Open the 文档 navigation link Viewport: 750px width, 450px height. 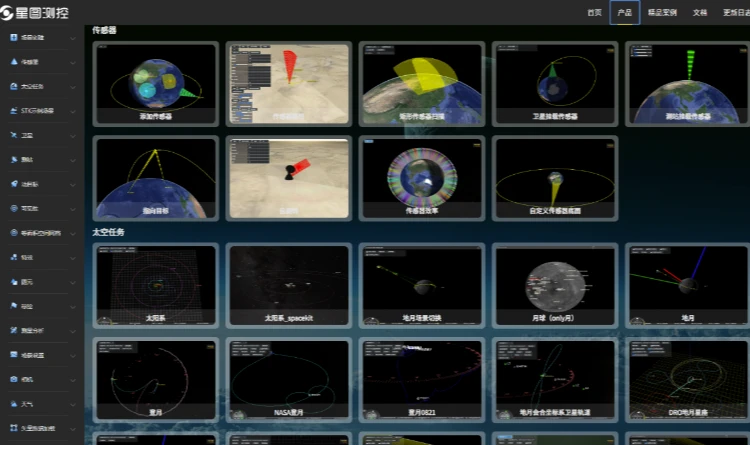click(700, 13)
